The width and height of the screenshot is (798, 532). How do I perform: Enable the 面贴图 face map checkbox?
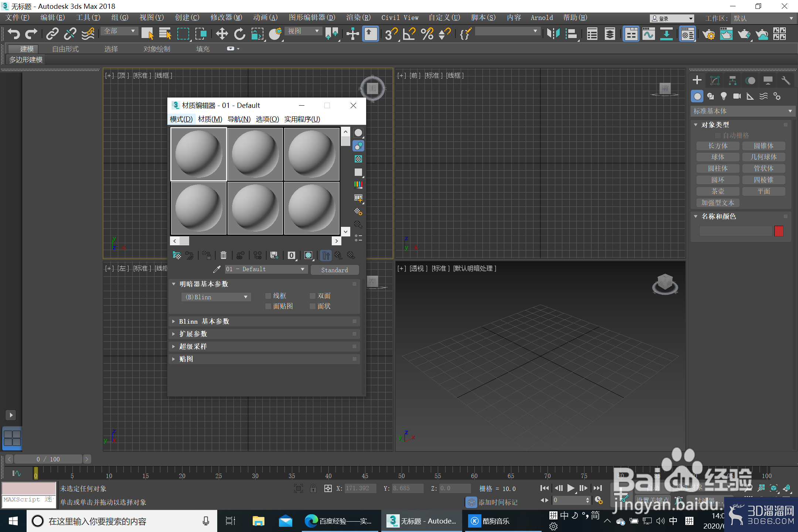tap(268, 306)
